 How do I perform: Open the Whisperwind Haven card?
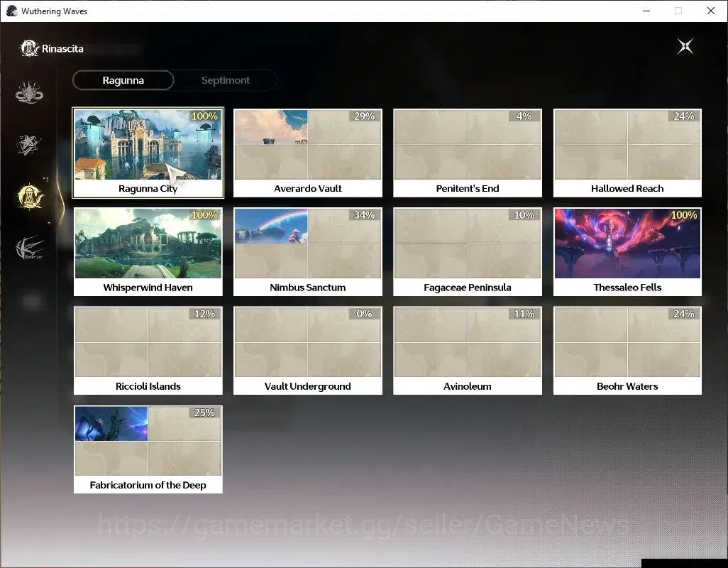click(148, 252)
